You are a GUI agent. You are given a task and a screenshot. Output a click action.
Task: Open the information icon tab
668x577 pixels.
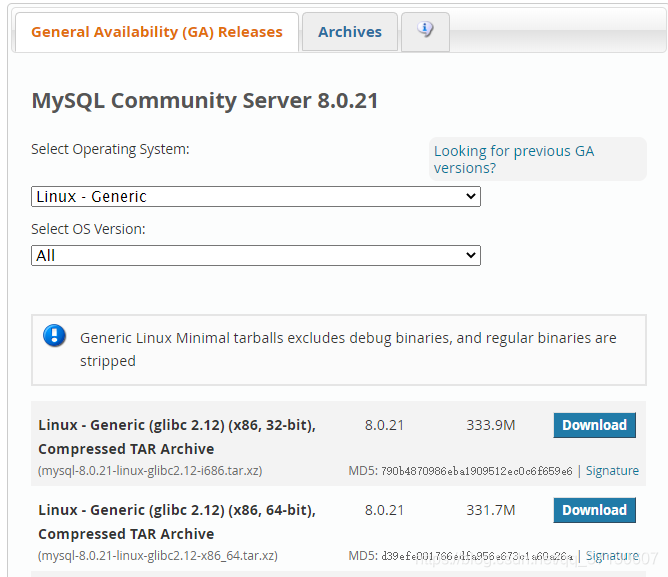[425, 32]
